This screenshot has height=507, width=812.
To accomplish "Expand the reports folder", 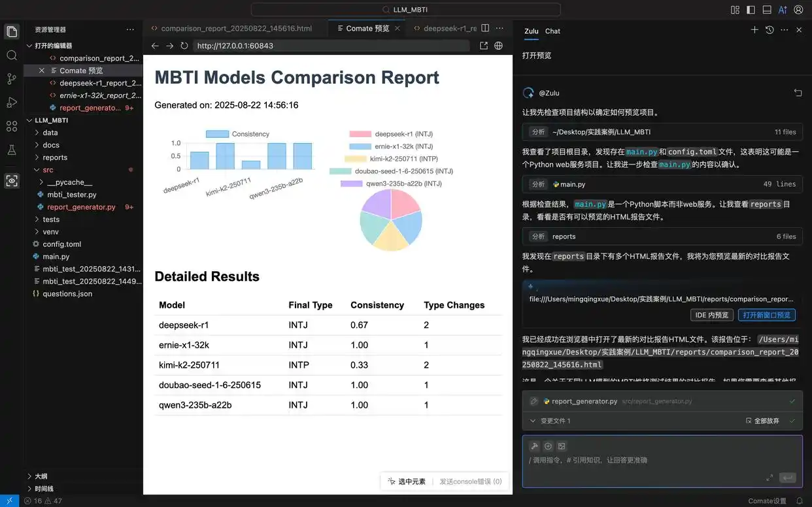I will point(55,157).
